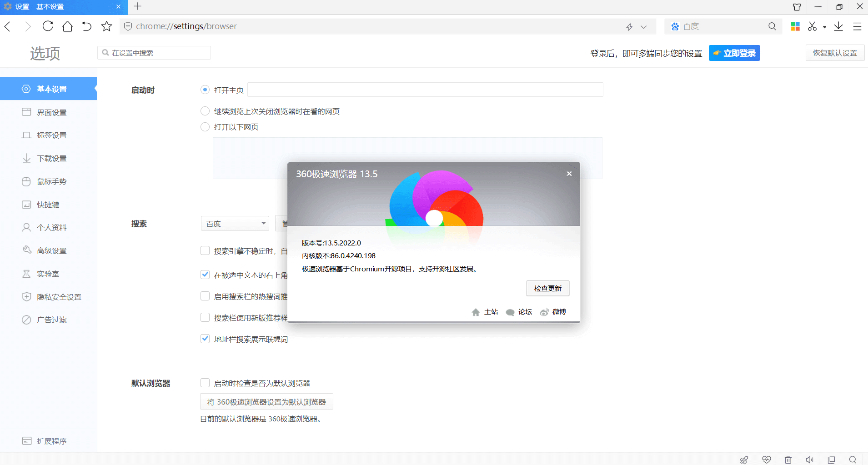The image size is (868, 465).
Task: Select 继续浏览上次关闭浏览器时在看的网页 radio
Action: [x=205, y=111]
